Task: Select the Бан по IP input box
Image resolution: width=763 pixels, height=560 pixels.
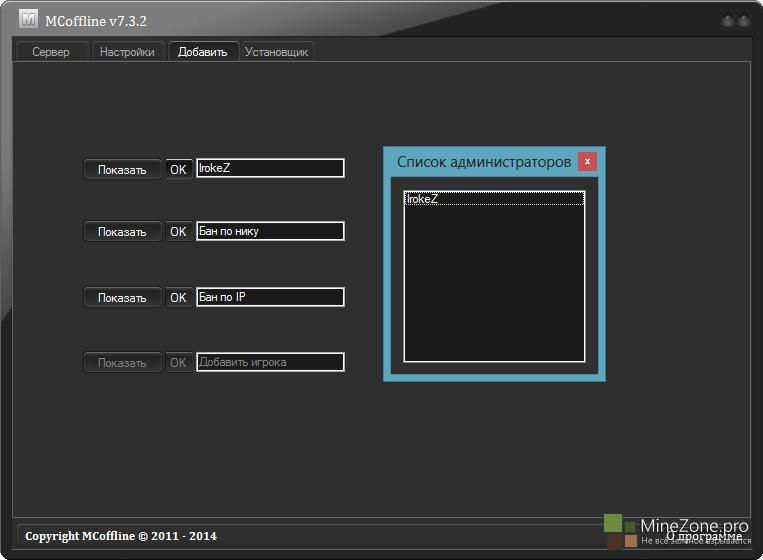Action: point(270,297)
